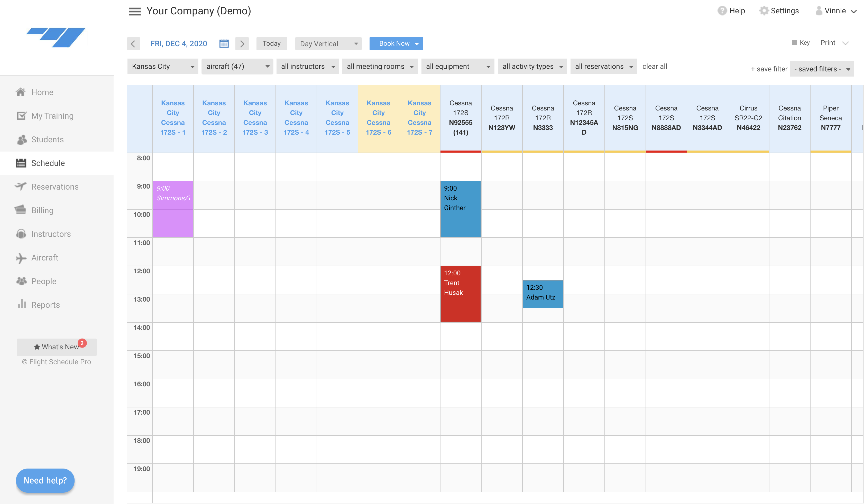
Task: Click the People group icon
Action: click(21, 281)
